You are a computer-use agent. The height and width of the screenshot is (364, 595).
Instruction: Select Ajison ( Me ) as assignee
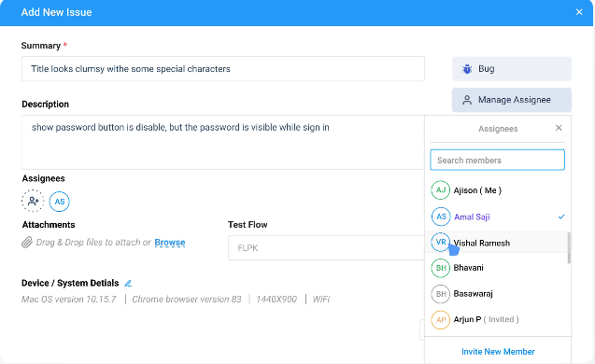(497, 190)
